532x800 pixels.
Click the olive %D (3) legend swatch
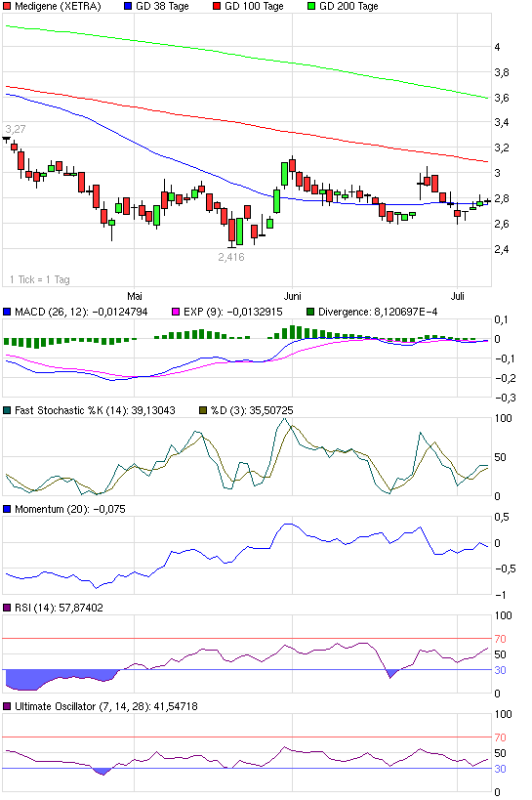[x=203, y=410]
